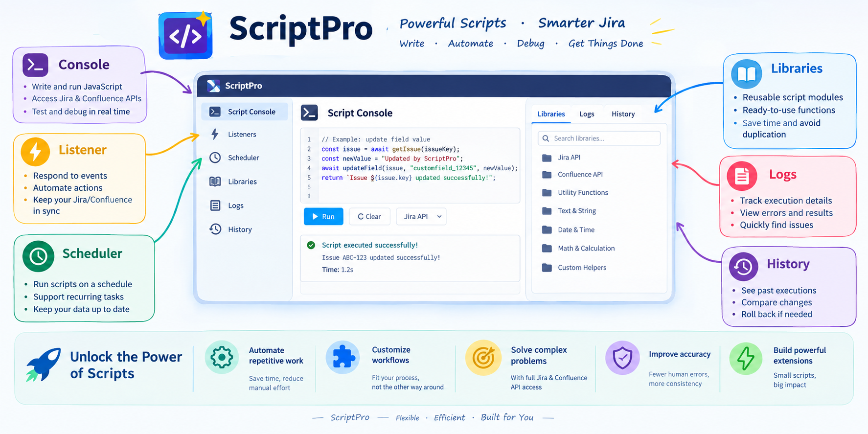Run the script with Run button
Viewport: 868px width, 434px height.
323,216
